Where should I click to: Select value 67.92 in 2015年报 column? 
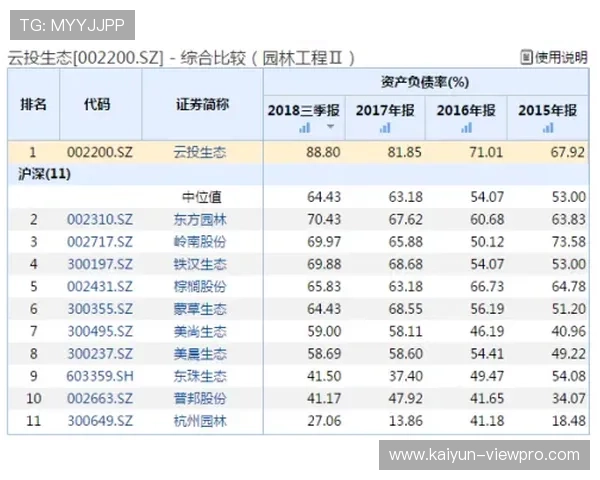pyautogui.click(x=567, y=152)
